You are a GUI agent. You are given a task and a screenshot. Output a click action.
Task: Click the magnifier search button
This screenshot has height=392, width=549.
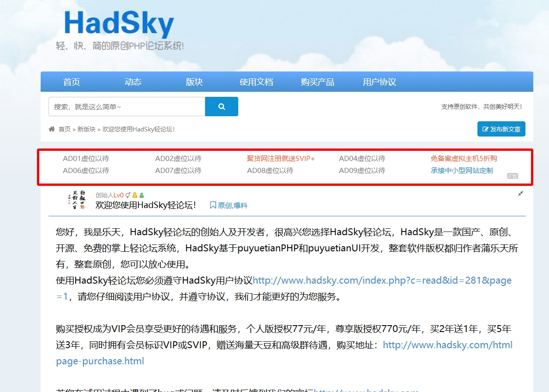(221, 107)
